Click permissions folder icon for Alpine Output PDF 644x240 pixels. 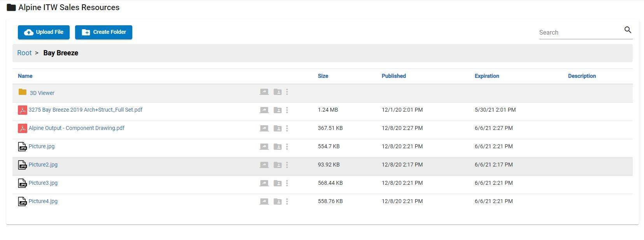pos(277,128)
